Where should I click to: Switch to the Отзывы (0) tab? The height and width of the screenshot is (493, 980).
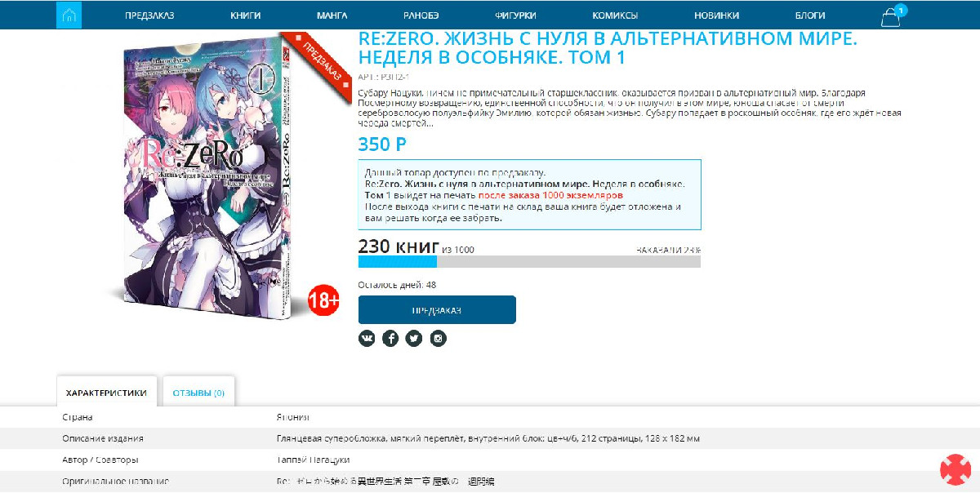[x=198, y=392]
